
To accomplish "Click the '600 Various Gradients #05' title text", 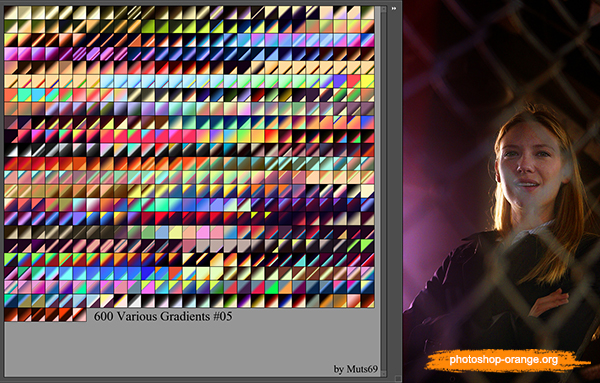I will pyautogui.click(x=163, y=316).
